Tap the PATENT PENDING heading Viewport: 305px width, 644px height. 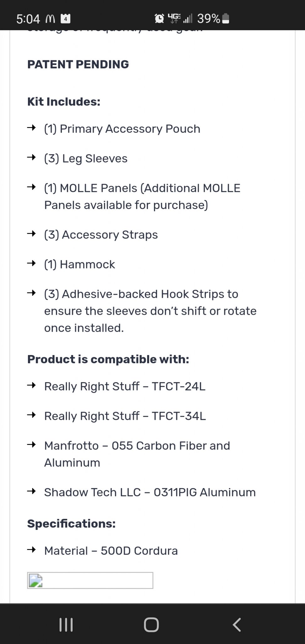point(78,64)
